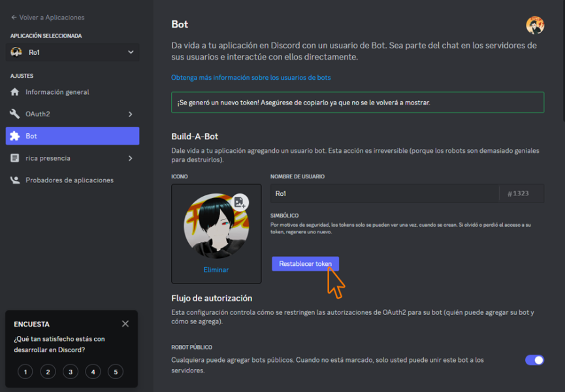
Task: Select survey rating 1
Action: point(25,372)
